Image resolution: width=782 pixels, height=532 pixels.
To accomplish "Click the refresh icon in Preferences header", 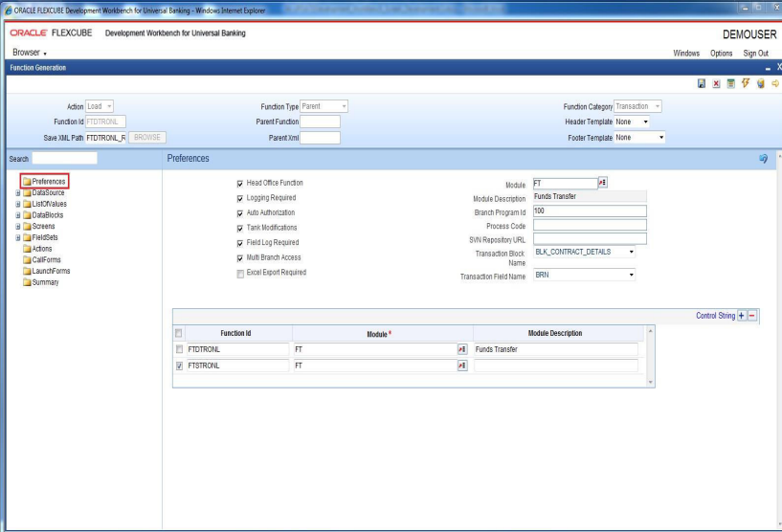I will pyautogui.click(x=763, y=159).
